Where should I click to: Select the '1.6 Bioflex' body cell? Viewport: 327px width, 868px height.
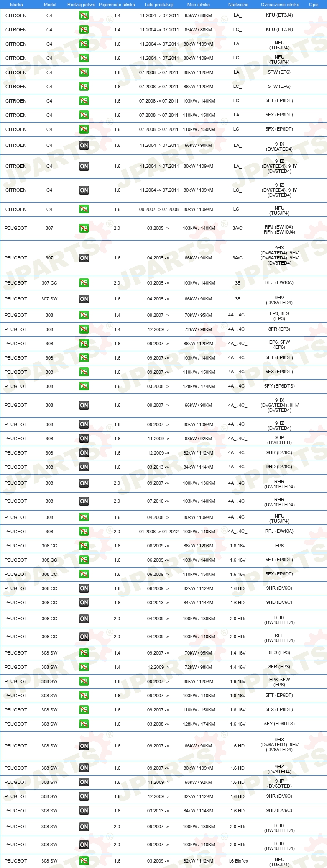coord(238,861)
